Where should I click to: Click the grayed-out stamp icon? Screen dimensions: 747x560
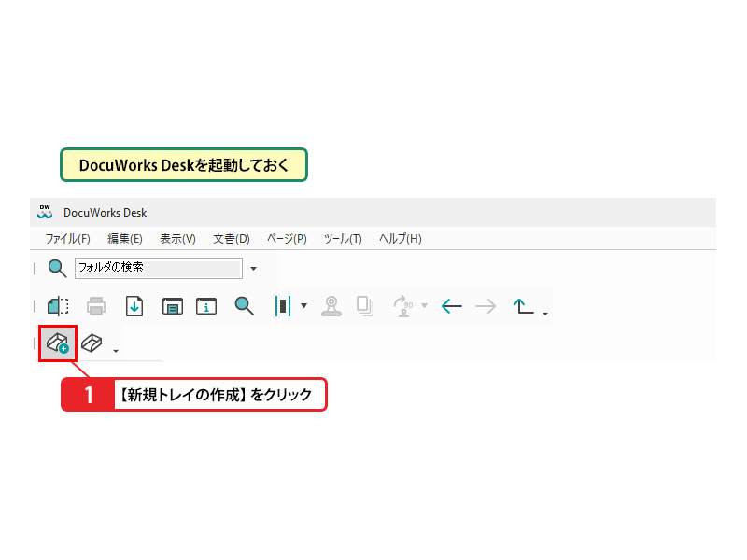pos(331,306)
